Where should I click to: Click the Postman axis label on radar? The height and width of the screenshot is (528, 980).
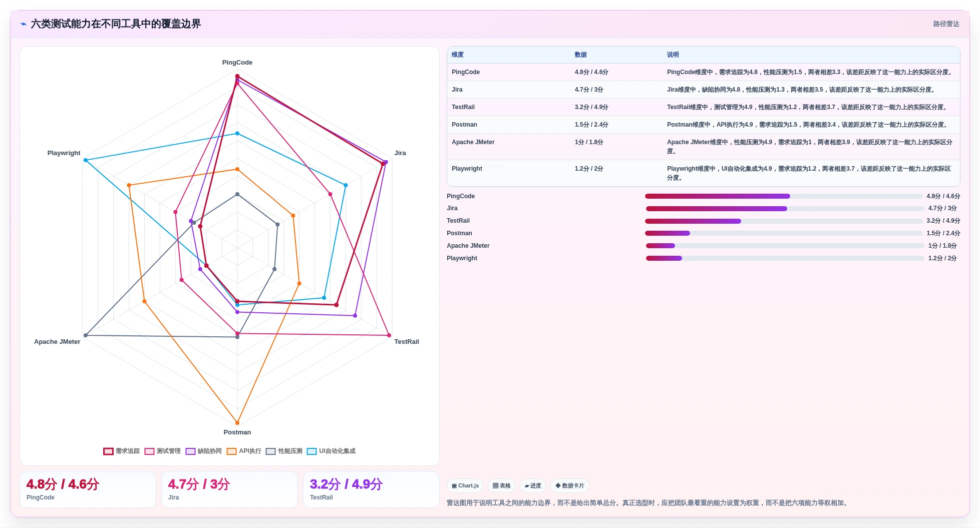tap(237, 432)
